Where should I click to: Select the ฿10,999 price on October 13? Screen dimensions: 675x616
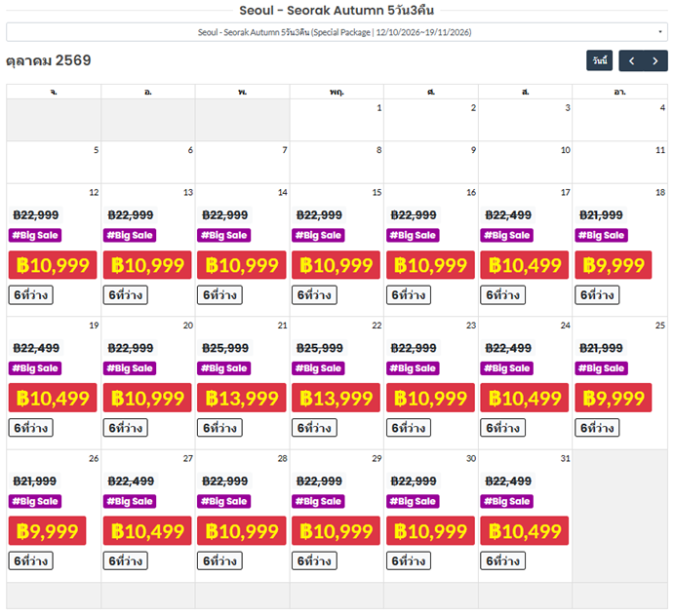(x=147, y=265)
